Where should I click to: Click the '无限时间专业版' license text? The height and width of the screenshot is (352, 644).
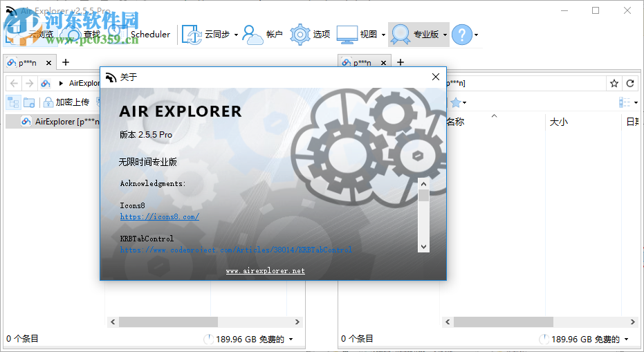click(x=148, y=162)
